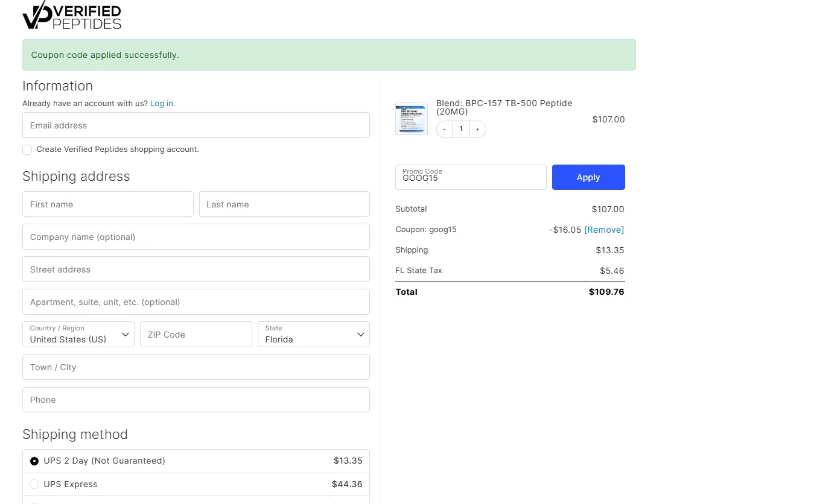The image size is (814, 504).
Task: Click the Street address field
Action: [x=196, y=269]
